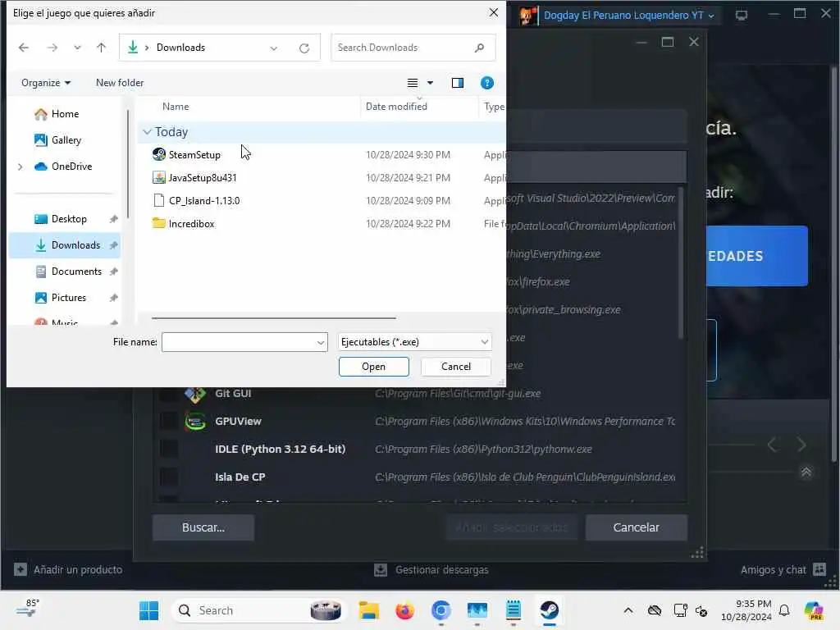Toggle the preview pane

(x=458, y=83)
